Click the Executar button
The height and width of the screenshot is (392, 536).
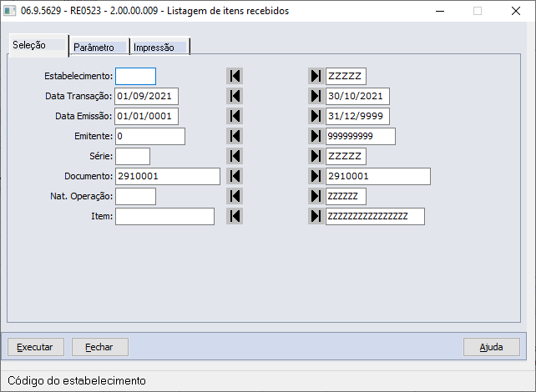(x=36, y=347)
